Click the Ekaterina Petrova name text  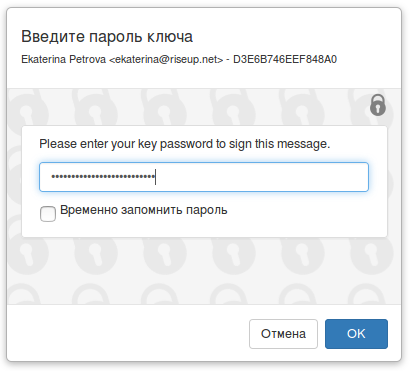coord(64,59)
